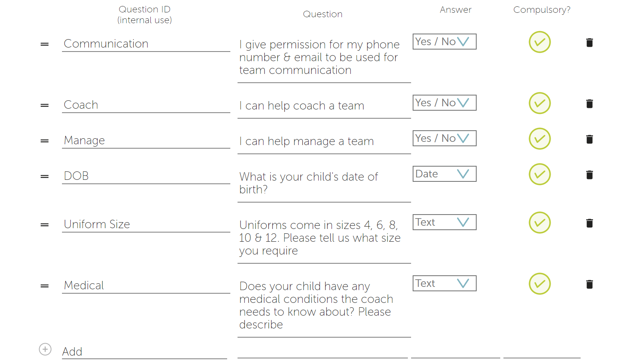Delete the Medical question row

click(589, 284)
